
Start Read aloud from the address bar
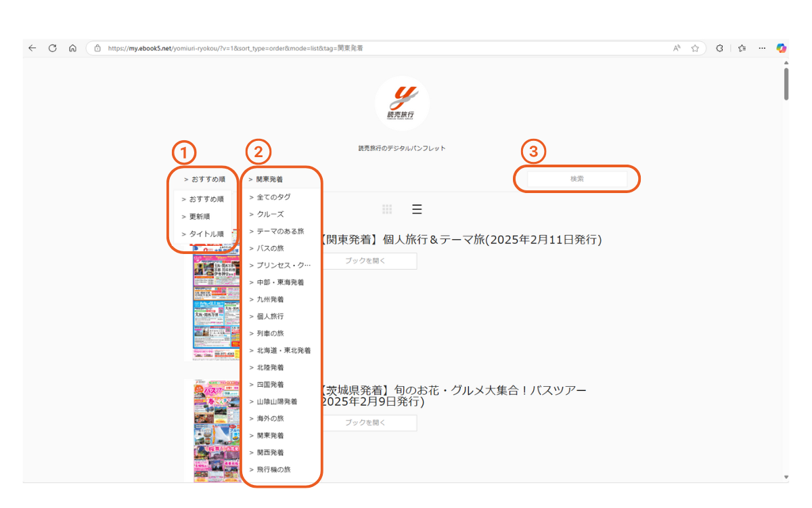[x=677, y=48]
